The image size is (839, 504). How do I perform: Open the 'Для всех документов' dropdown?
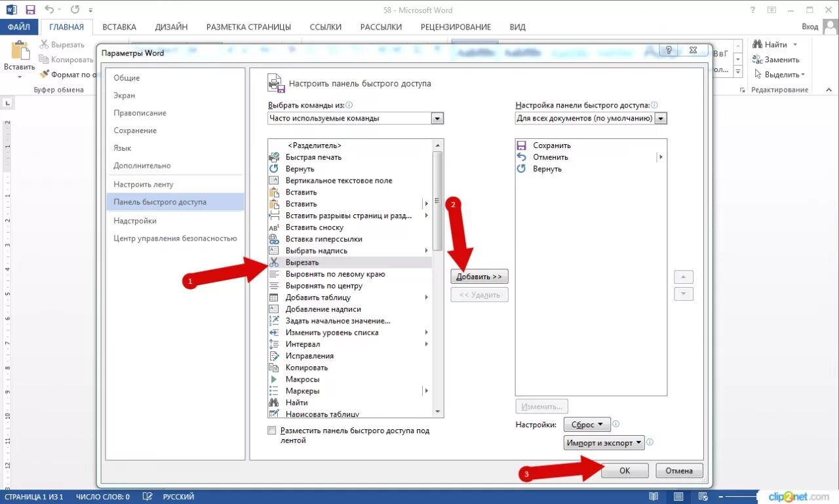click(x=661, y=119)
